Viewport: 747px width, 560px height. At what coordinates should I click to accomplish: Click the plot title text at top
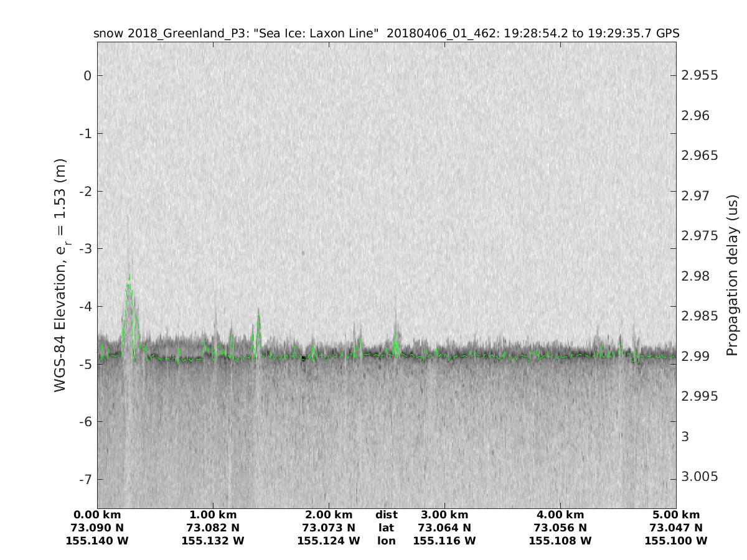386,34
